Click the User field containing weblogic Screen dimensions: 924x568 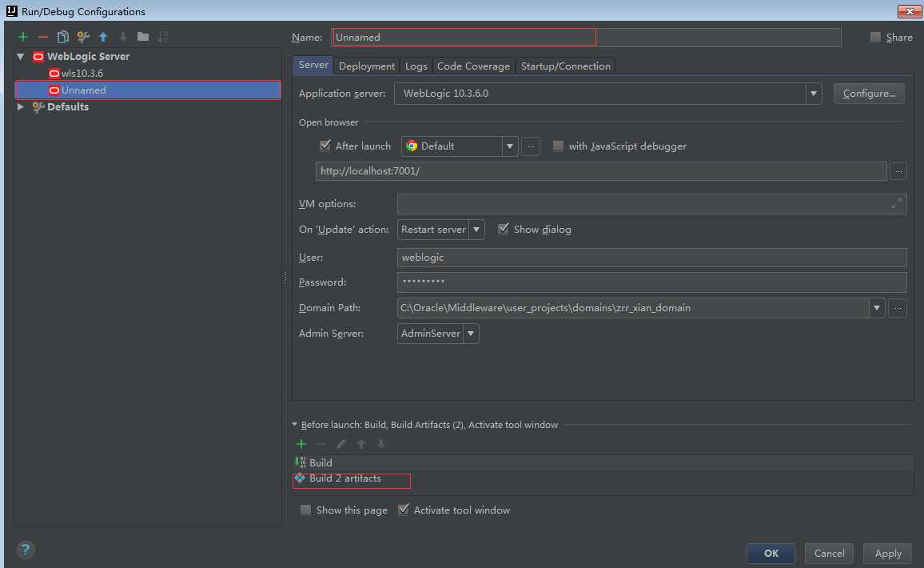(651, 257)
